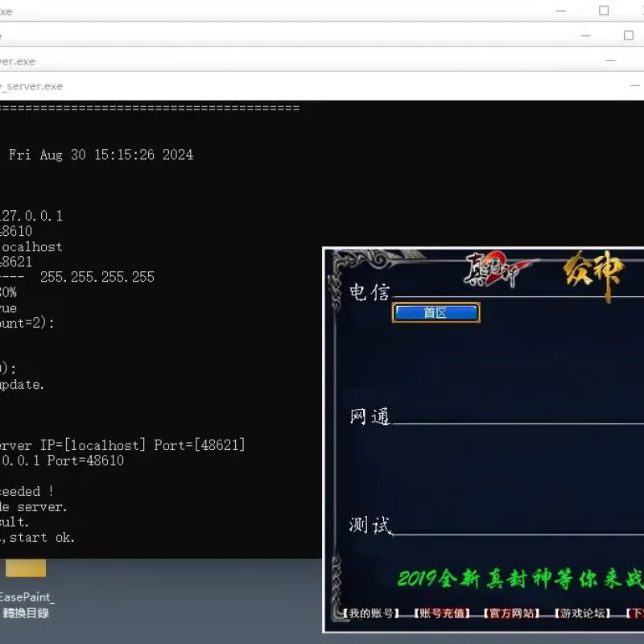Image resolution: width=644 pixels, height=644 pixels.
Task: Select the _server.exe window title bar
Action: pos(322,86)
